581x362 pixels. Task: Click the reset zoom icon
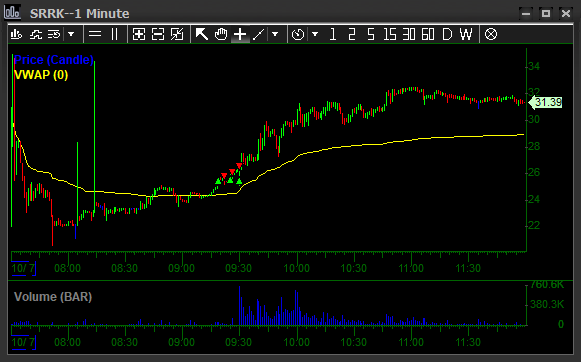coord(177,34)
